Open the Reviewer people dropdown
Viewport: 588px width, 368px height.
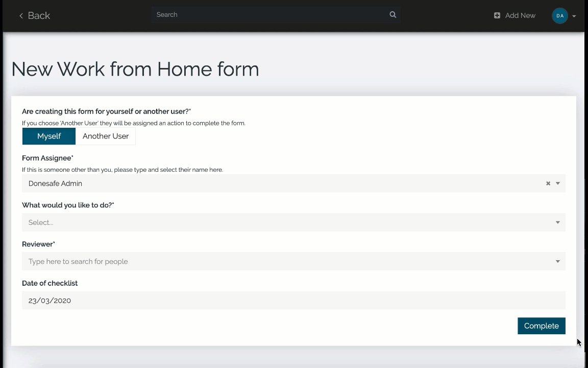(x=557, y=262)
